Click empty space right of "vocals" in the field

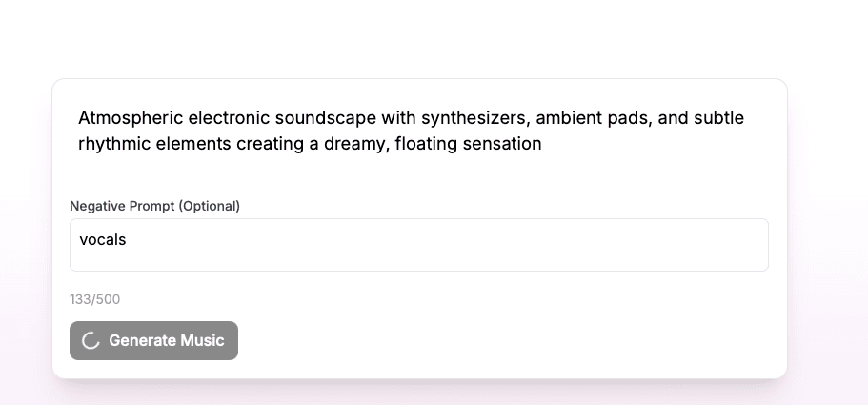(476, 245)
